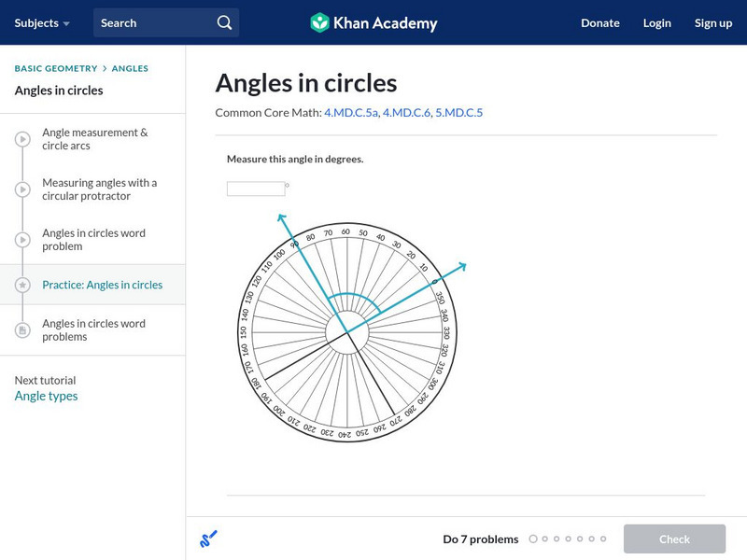Viewport: 747px width, 560px height.
Task: Select Sign up in the header
Action: tap(712, 22)
